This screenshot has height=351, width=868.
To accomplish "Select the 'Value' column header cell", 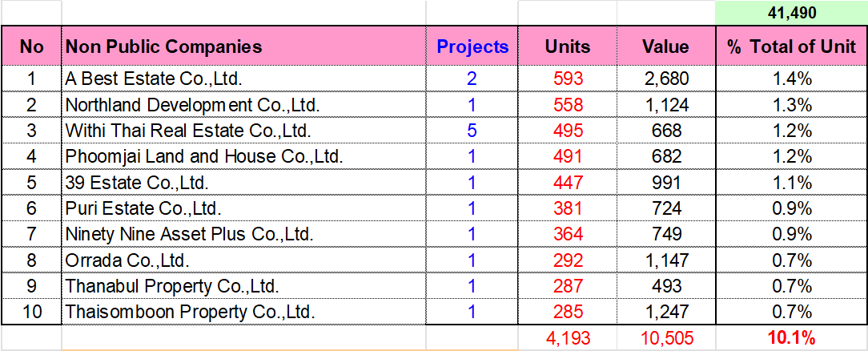I will [665, 46].
